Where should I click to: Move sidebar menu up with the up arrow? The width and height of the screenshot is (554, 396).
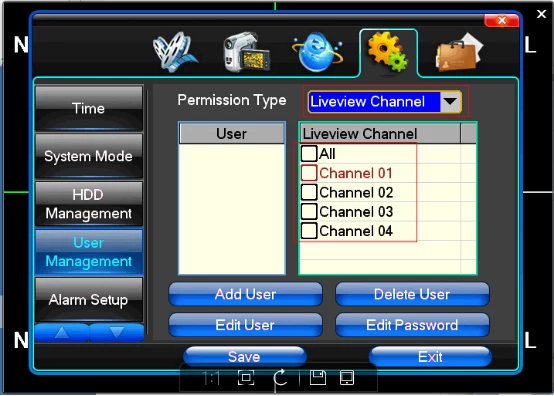click(x=62, y=332)
